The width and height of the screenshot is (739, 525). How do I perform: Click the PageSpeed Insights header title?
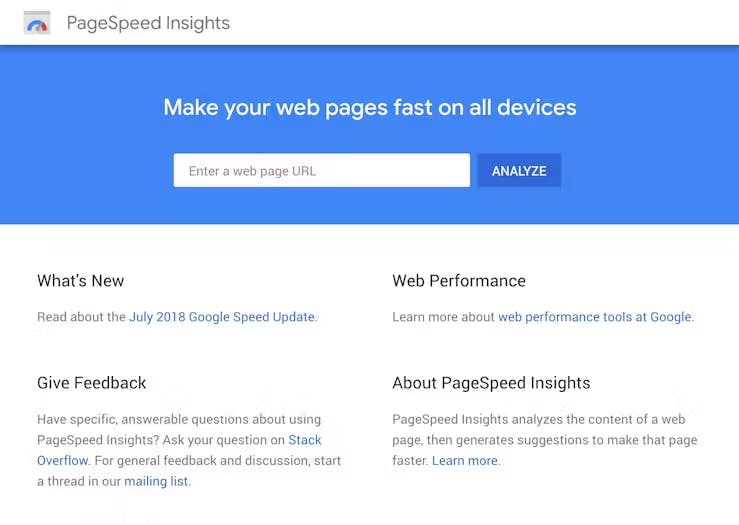point(148,23)
